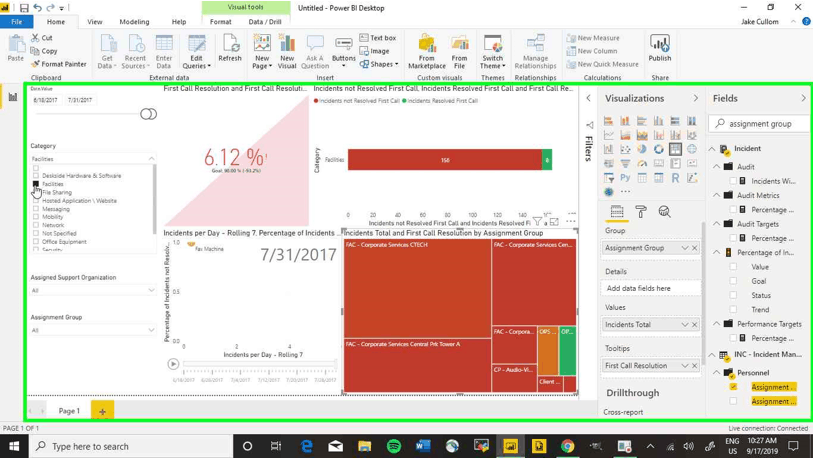Collapse the Visualizations pane chevron
The width and height of the screenshot is (815, 460).
pyautogui.click(x=695, y=98)
